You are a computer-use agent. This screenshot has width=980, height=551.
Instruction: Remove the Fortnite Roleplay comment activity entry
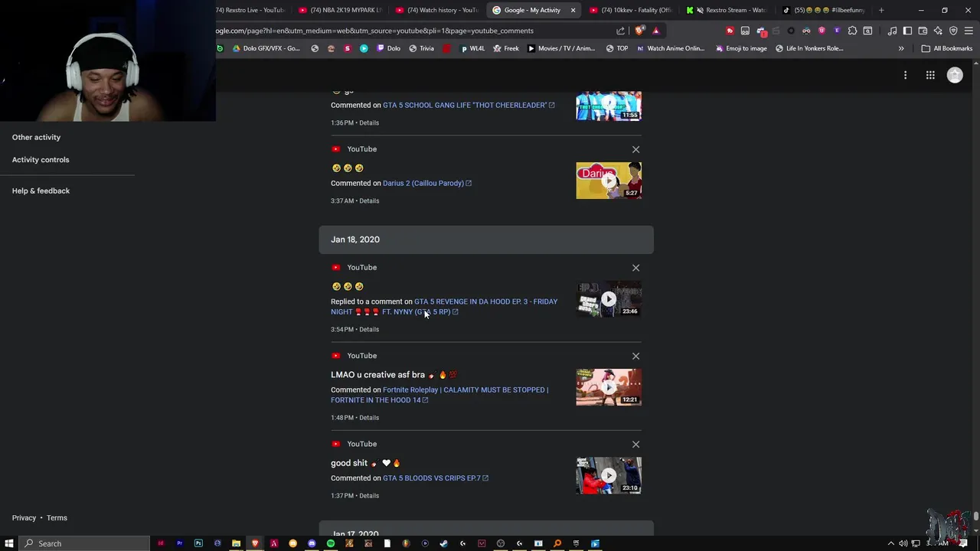tap(635, 356)
